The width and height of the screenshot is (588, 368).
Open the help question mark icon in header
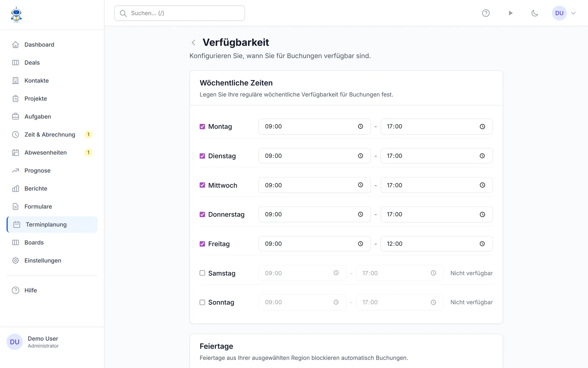486,13
